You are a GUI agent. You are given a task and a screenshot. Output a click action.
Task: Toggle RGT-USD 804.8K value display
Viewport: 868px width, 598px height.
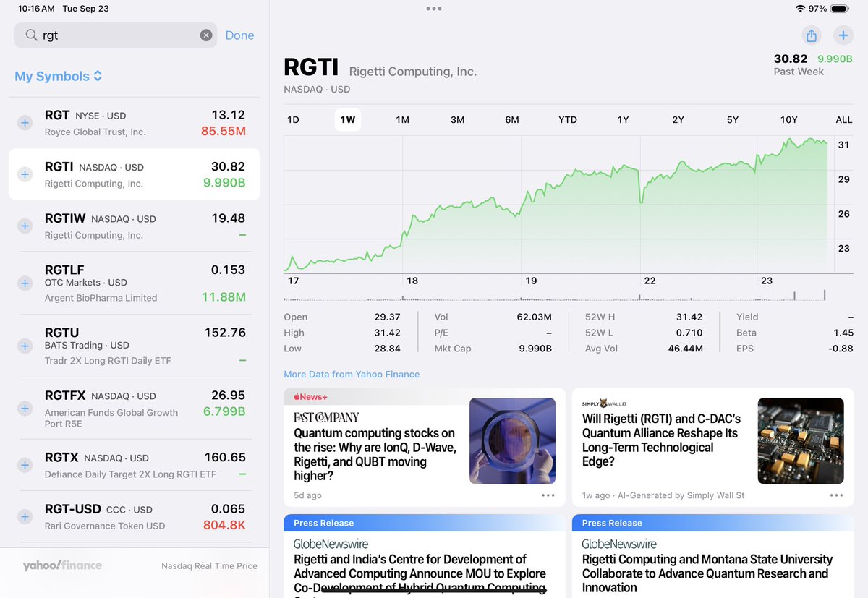pos(224,525)
